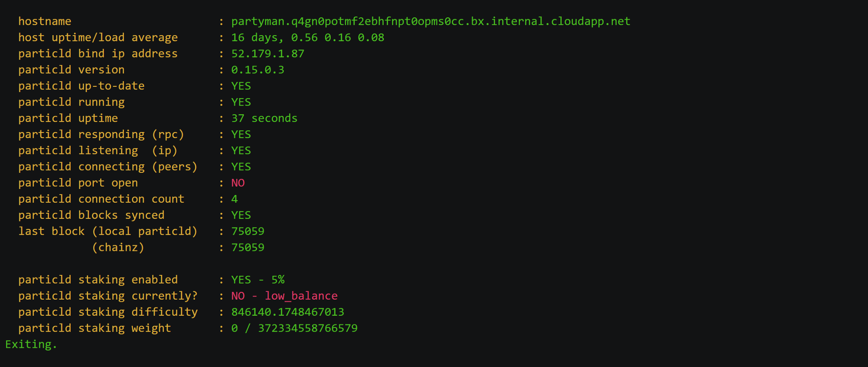Screen dimensions: 868x367
Task: Click the particld version 0.15.0.3 value
Action: [x=258, y=70]
